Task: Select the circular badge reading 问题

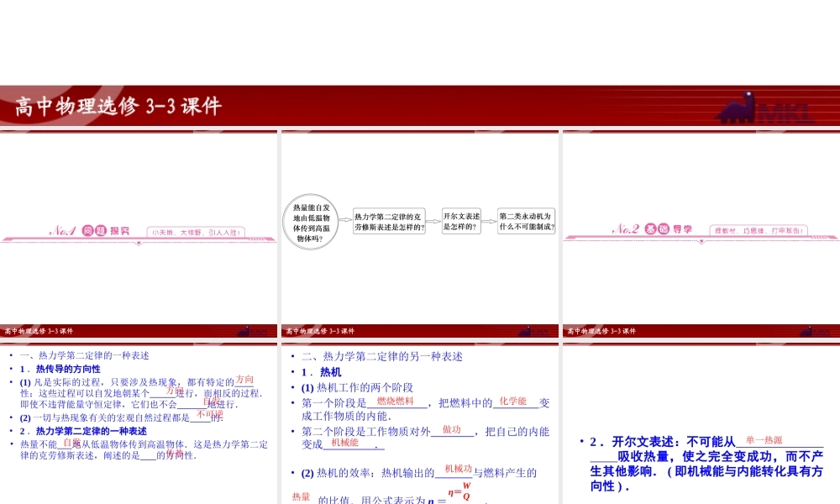Action: [x=94, y=230]
